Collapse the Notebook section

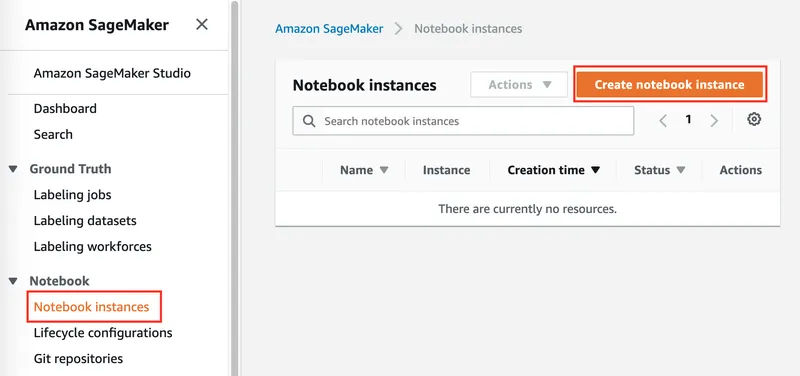(x=13, y=281)
